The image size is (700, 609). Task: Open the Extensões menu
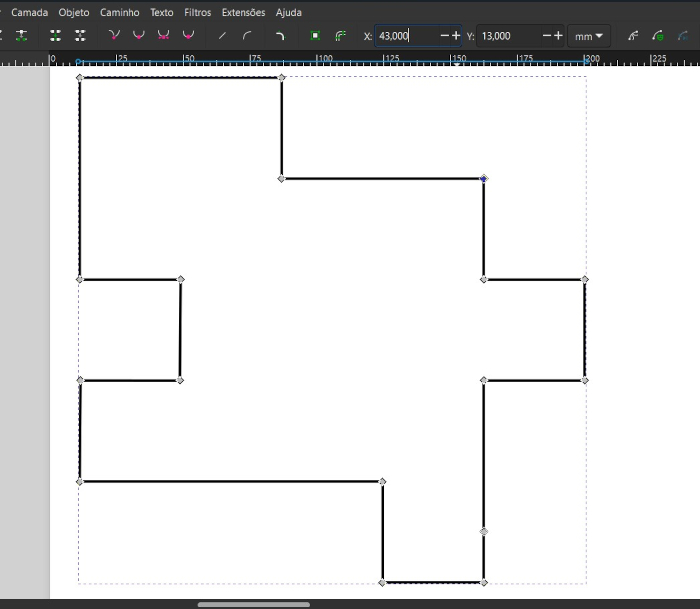[243, 13]
